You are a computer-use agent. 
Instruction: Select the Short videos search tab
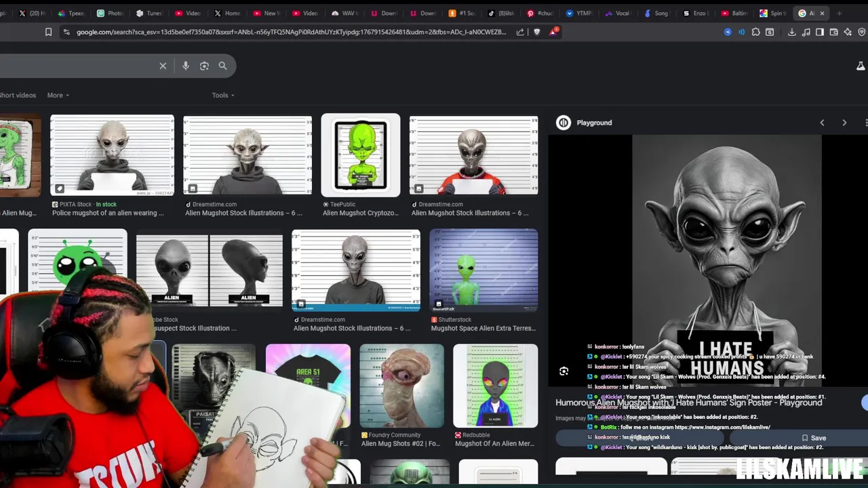click(x=18, y=95)
